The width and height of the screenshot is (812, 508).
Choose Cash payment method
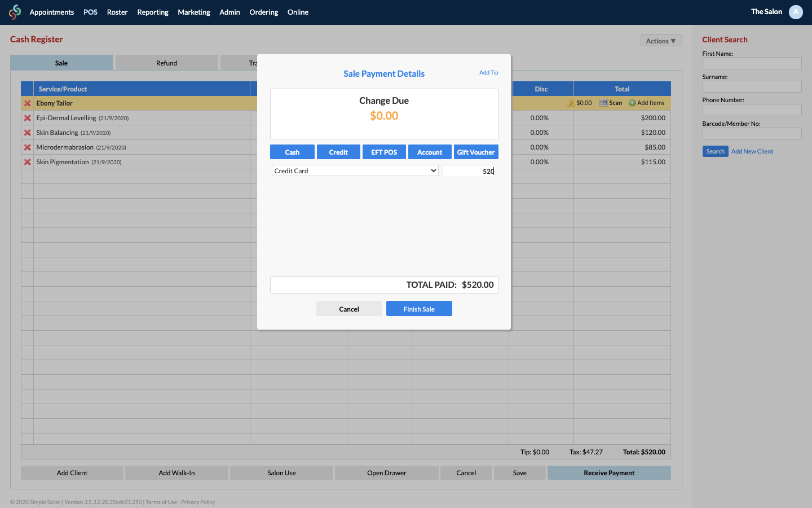click(292, 152)
